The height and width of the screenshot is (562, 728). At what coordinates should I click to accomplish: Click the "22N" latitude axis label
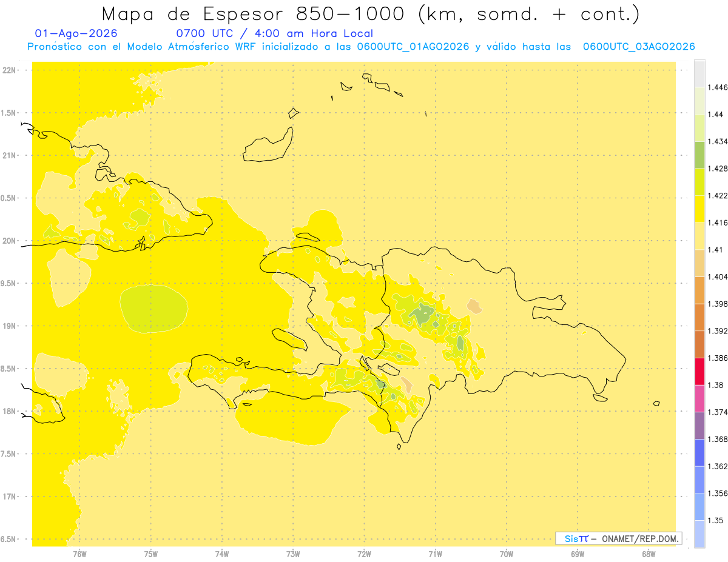(x=10, y=70)
